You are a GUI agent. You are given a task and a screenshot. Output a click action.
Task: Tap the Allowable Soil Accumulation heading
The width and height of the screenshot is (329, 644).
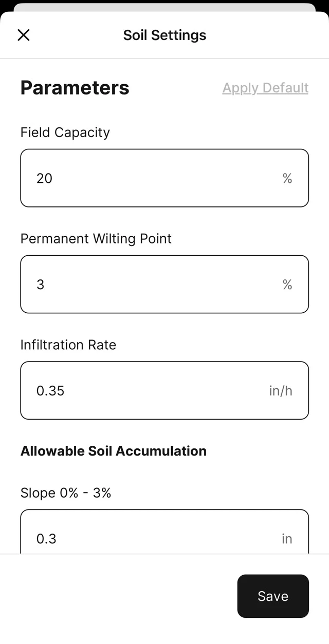(x=114, y=451)
